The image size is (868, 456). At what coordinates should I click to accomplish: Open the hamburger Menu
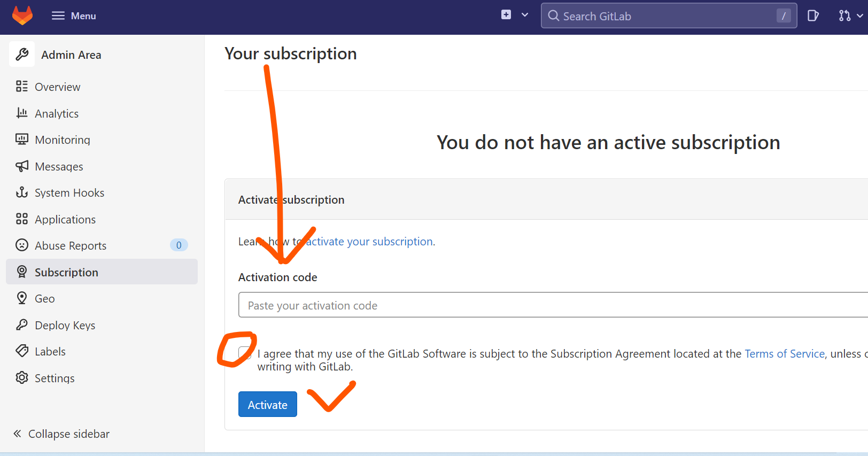[74, 16]
